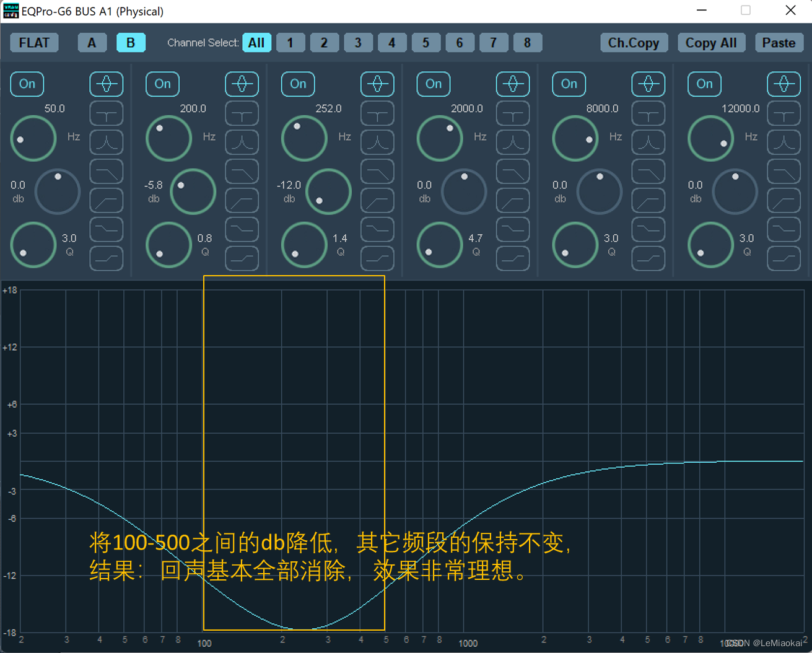Pick the low-pass filter icon in the 2000.0 Hz band
Image resolution: width=812 pixels, height=653 pixels.
[513, 172]
